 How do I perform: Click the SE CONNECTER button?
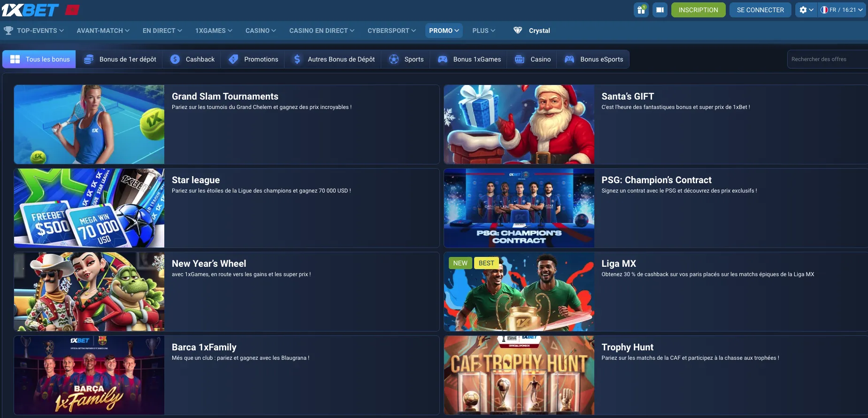[x=760, y=10]
